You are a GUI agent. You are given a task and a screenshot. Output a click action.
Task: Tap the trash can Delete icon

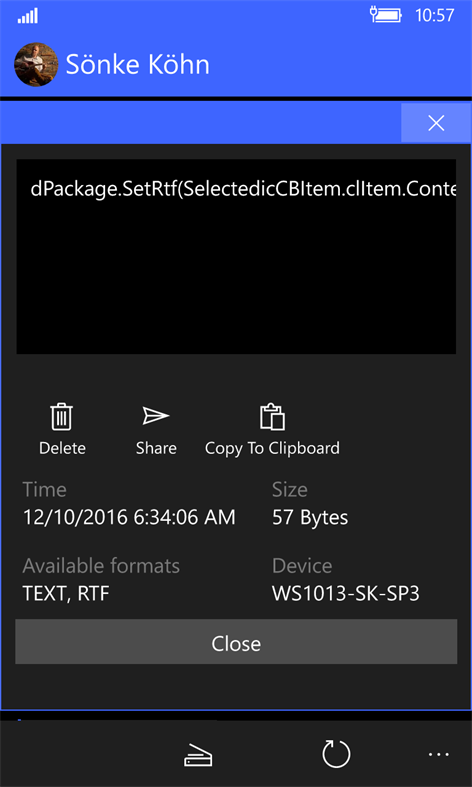62,418
